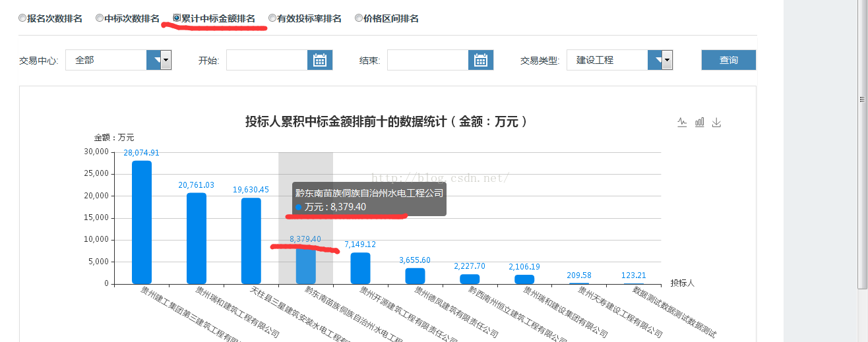Viewport: 868px width, 342px height.
Task: Click the 2,106.19 bar in chart
Action: point(524,279)
